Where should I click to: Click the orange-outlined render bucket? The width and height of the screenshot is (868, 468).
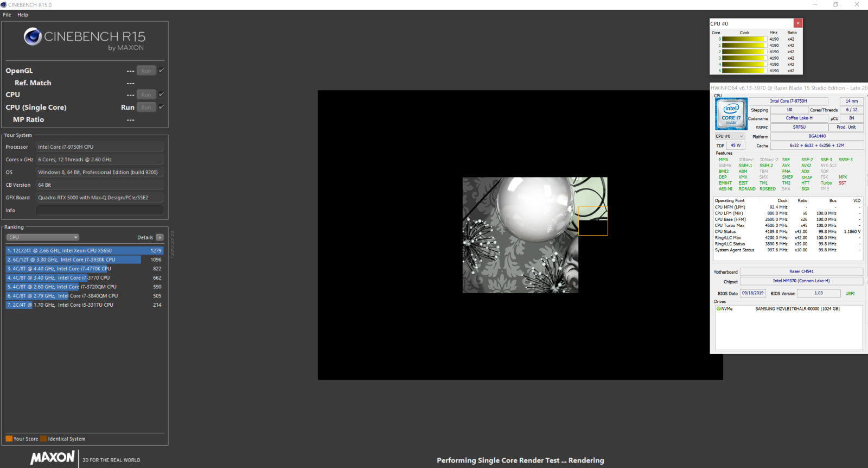pos(593,221)
